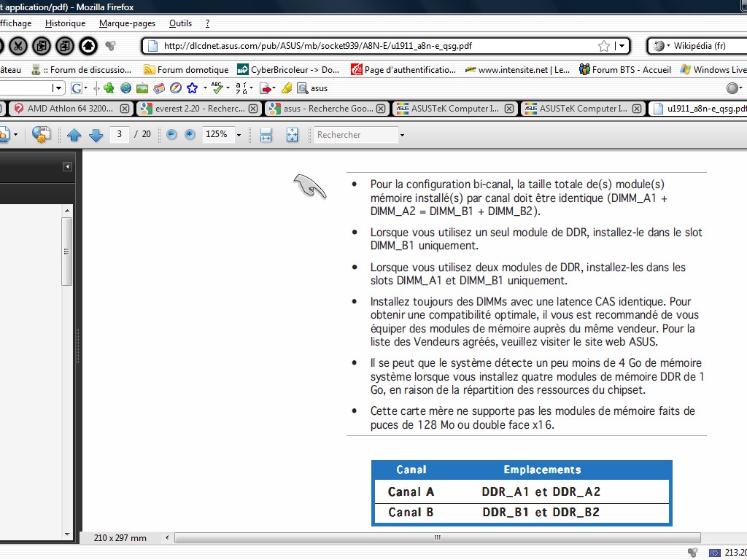747x560 pixels.
Task: Switch to asus - Recherche Google tab
Action: pyautogui.click(x=326, y=109)
